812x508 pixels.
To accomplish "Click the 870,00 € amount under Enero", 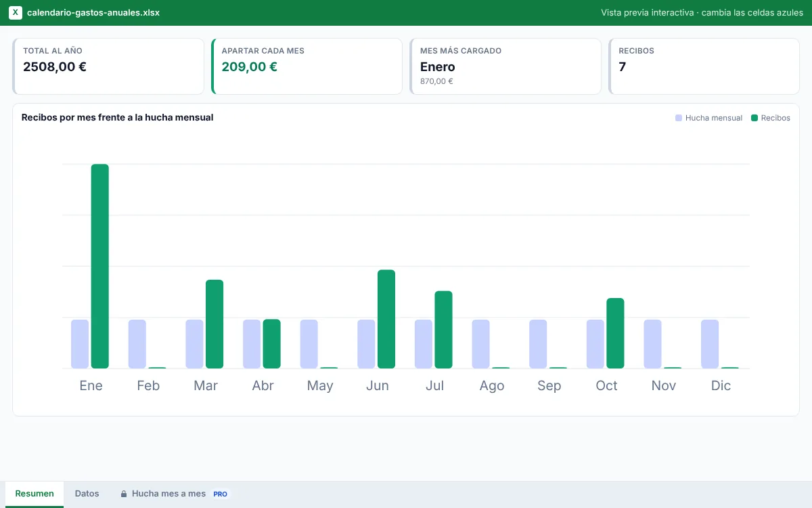I will tap(436, 81).
